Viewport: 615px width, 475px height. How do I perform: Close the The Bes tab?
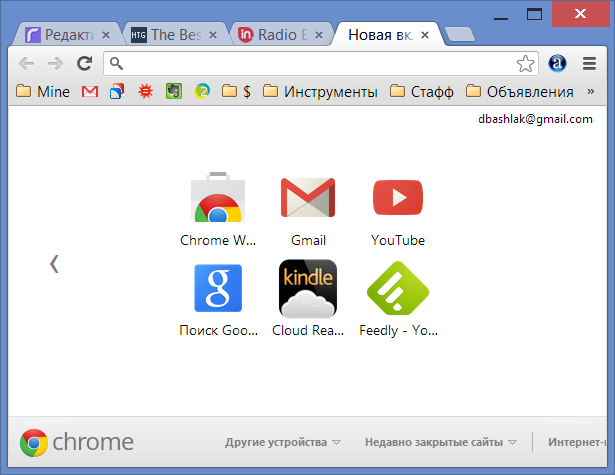click(x=213, y=35)
